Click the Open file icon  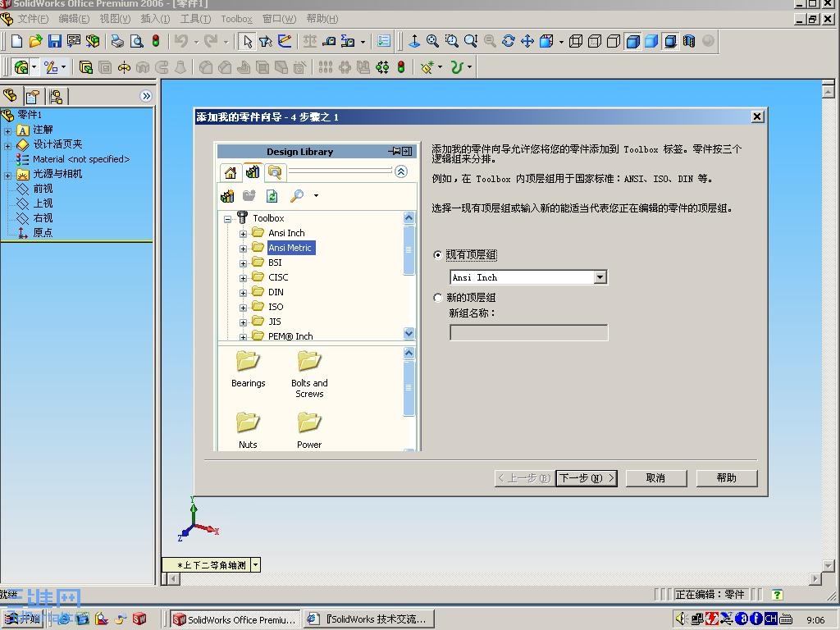pyautogui.click(x=35, y=41)
